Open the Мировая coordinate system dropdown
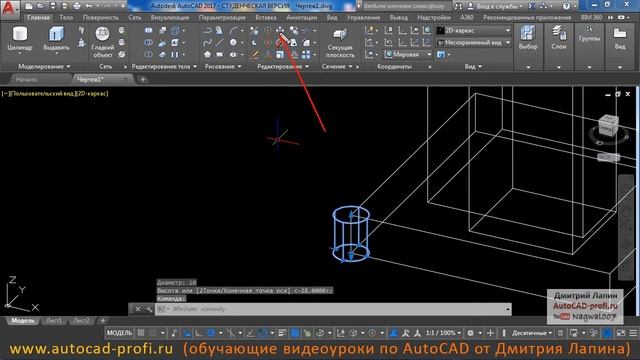 pos(408,54)
